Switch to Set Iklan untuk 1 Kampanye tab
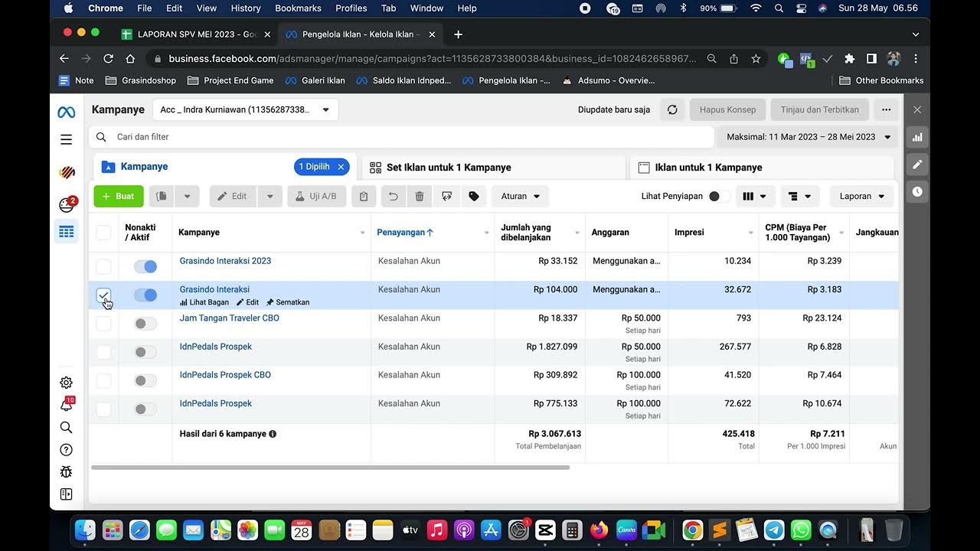This screenshot has width=980, height=551. click(492, 167)
